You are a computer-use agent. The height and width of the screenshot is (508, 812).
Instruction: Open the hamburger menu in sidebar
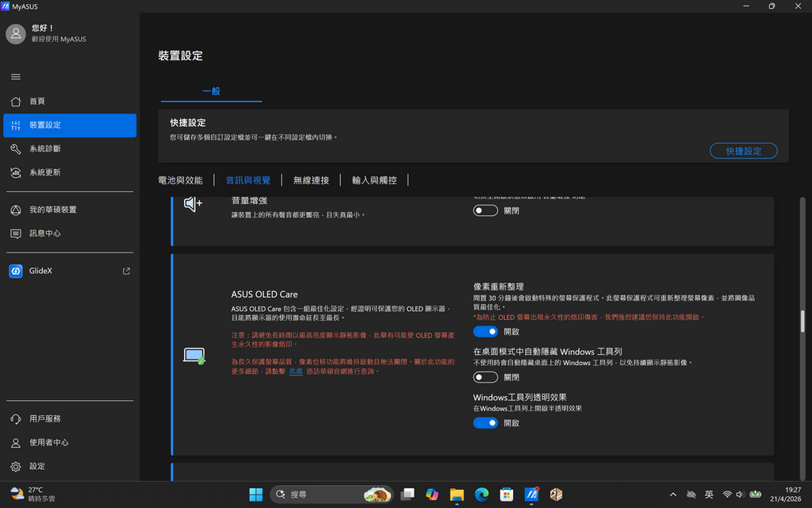point(16,77)
